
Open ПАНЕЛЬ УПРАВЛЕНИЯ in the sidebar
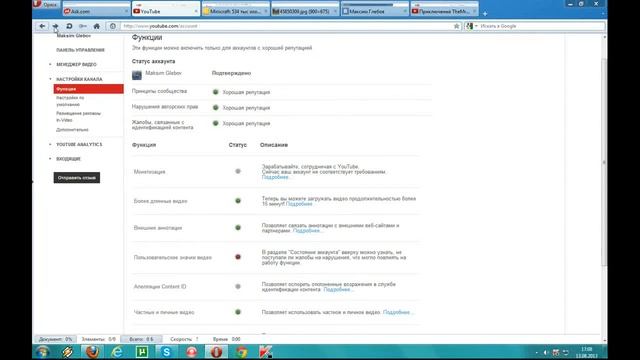(80, 50)
